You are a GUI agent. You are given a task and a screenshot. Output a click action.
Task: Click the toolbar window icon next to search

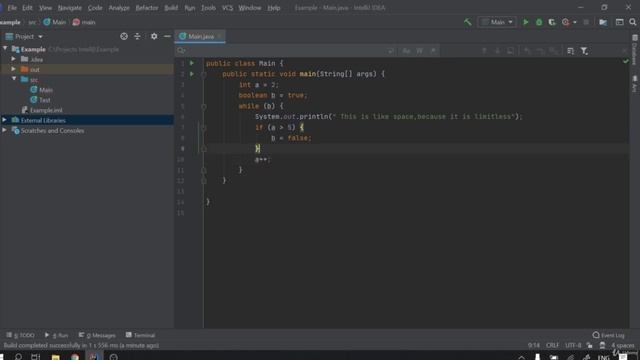coord(620,22)
